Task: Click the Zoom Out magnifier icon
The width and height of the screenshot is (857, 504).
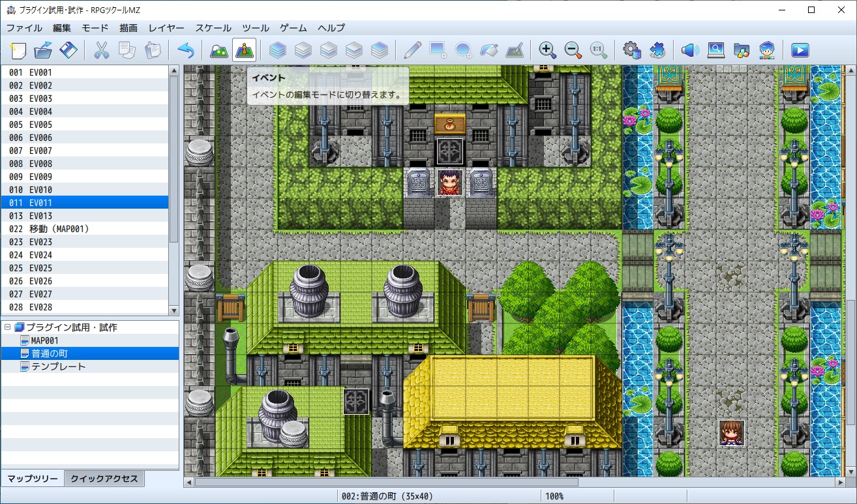Action: [x=573, y=50]
